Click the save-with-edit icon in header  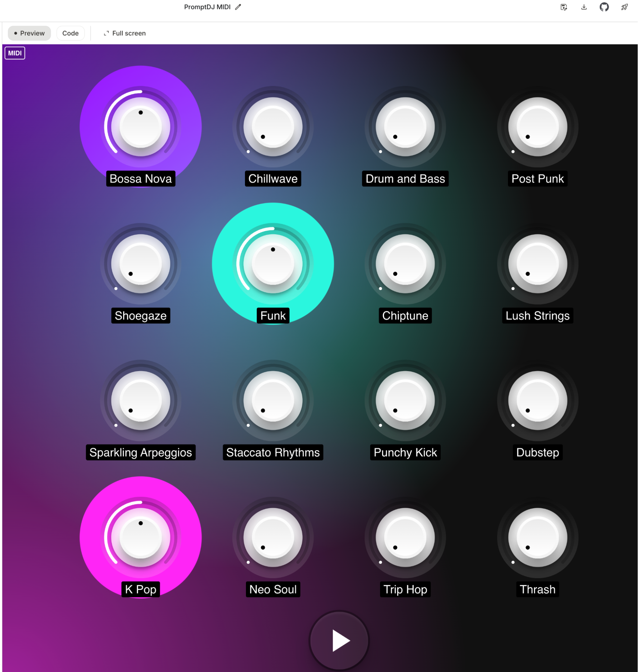coord(563,7)
